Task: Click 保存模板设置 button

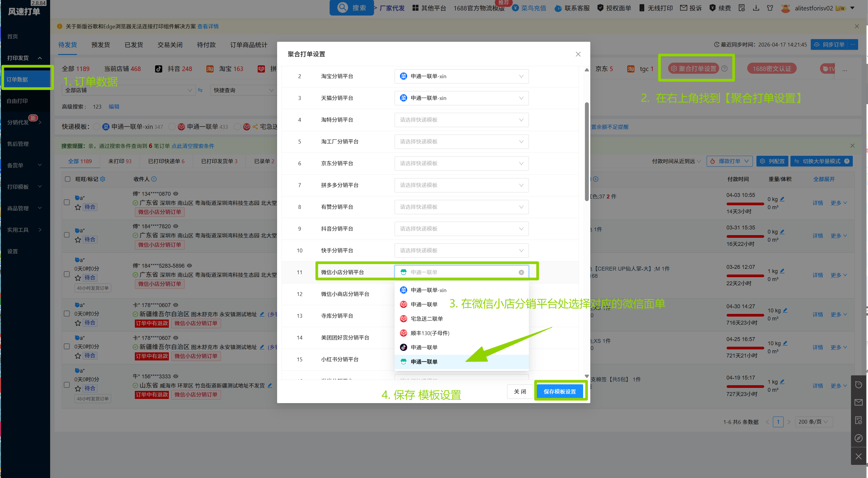Action: (560, 391)
